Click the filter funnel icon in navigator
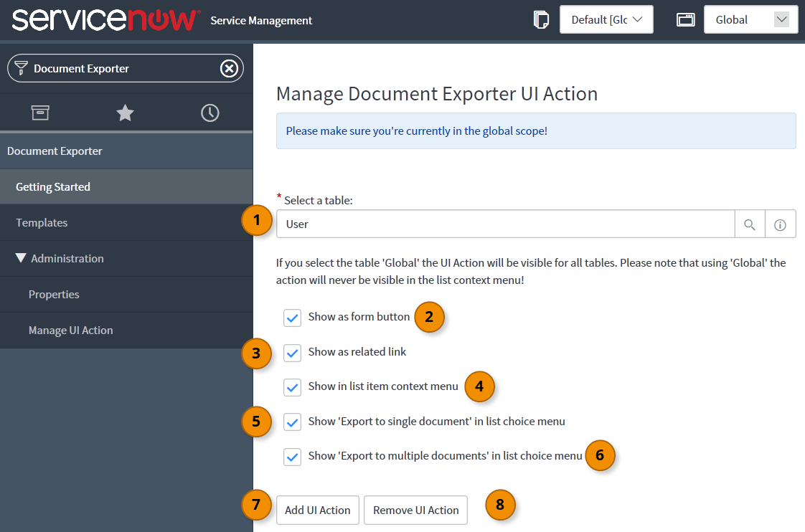805x532 pixels. 21,67
